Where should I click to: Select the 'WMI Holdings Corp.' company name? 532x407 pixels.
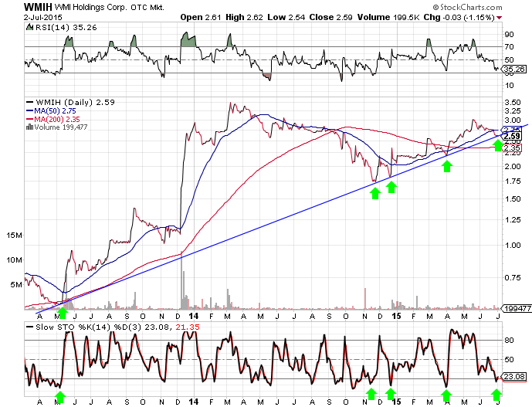91,7
